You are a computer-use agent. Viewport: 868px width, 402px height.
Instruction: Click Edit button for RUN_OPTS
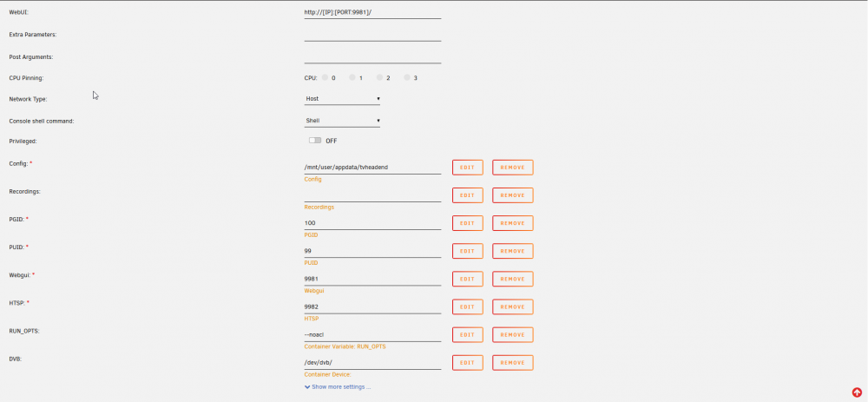(468, 335)
